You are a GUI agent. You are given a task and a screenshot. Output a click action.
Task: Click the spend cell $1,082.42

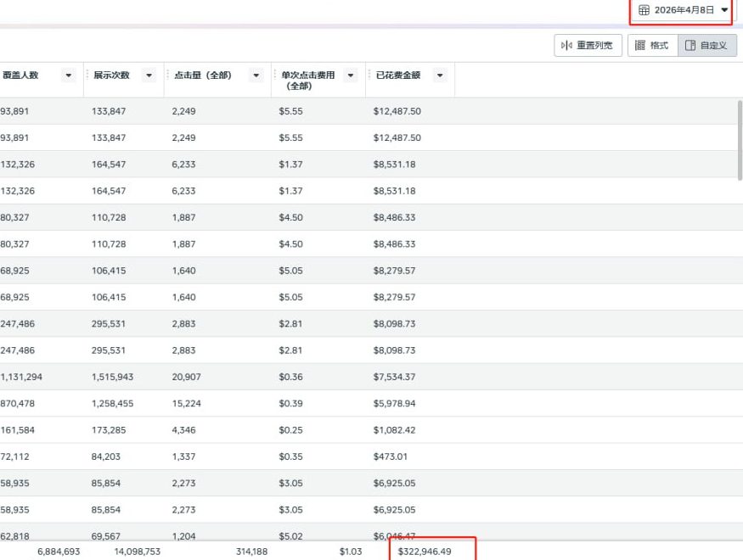394,430
